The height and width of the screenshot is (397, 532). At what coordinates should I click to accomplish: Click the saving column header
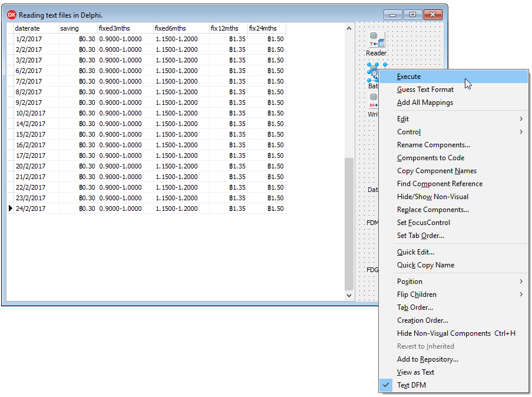coord(70,28)
